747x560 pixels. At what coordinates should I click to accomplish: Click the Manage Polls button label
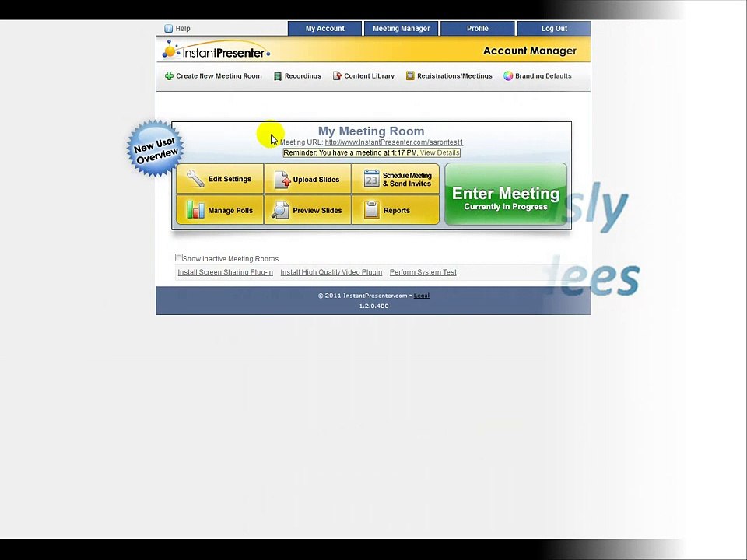coord(230,211)
